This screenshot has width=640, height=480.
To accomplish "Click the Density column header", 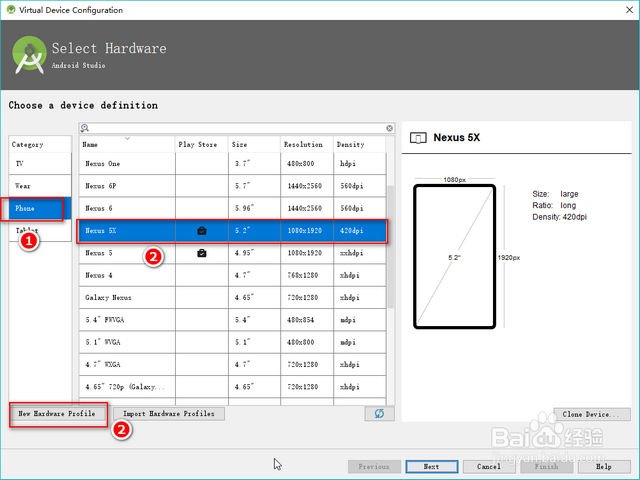I will tap(360, 144).
